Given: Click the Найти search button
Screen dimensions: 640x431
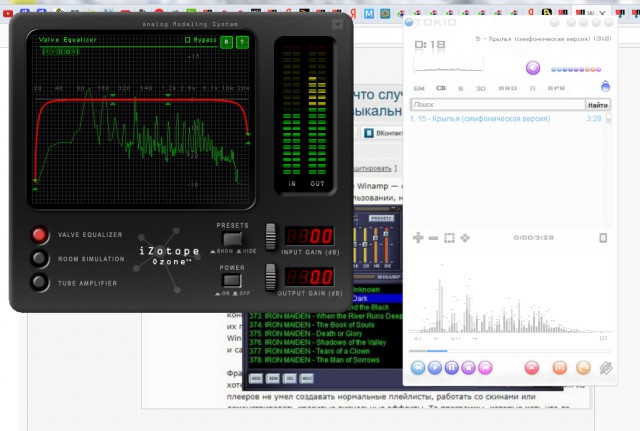Looking at the screenshot, I should pyautogui.click(x=598, y=105).
